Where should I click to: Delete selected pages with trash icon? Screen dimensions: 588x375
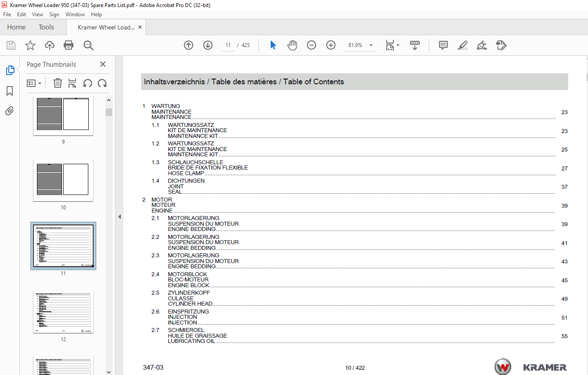pyautogui.click(x=58, y=83)
